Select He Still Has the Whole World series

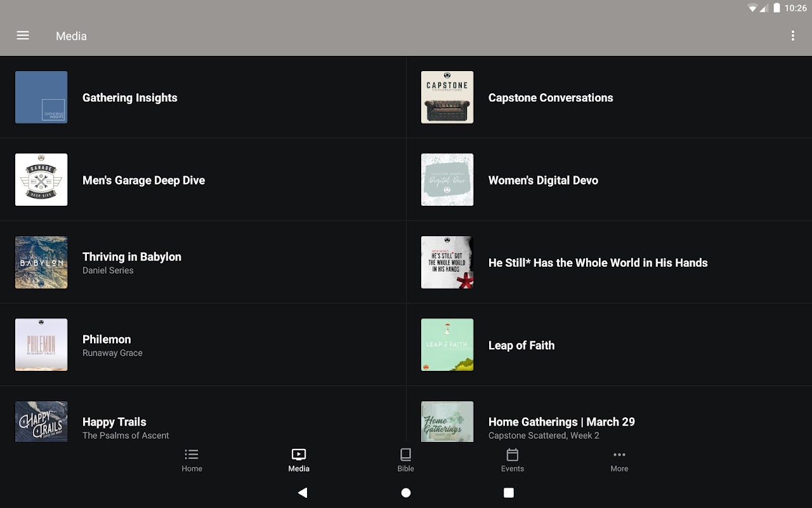pos(598,263)
